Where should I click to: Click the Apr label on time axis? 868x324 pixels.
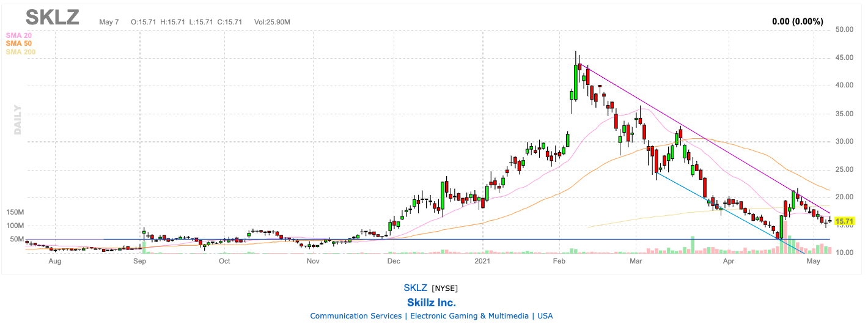click(x=728, y=261)
